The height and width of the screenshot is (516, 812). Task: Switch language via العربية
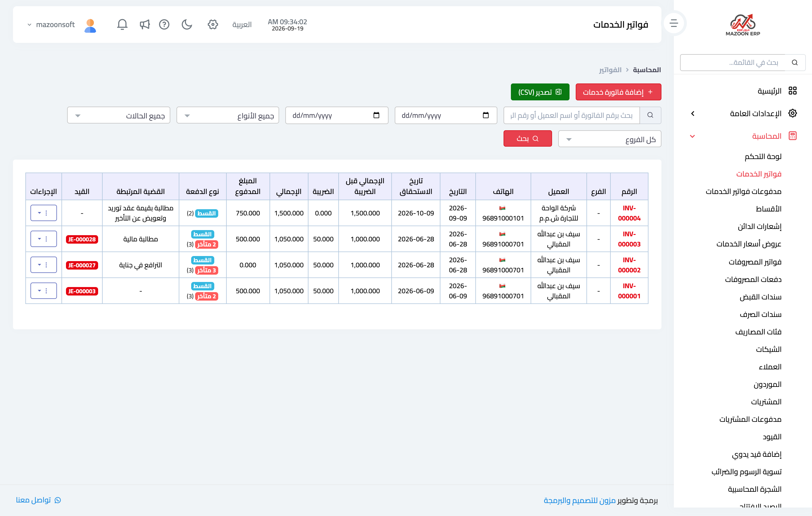coord(242,25)
